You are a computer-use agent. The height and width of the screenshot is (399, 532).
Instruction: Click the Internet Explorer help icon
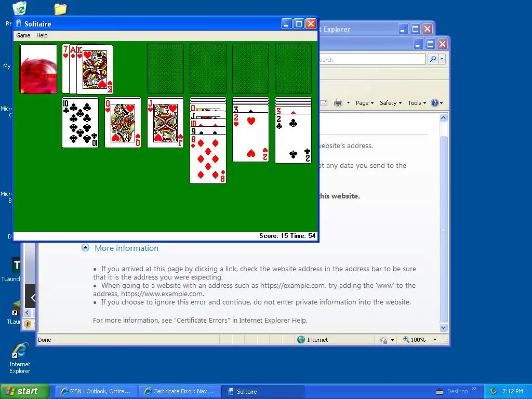434,103
